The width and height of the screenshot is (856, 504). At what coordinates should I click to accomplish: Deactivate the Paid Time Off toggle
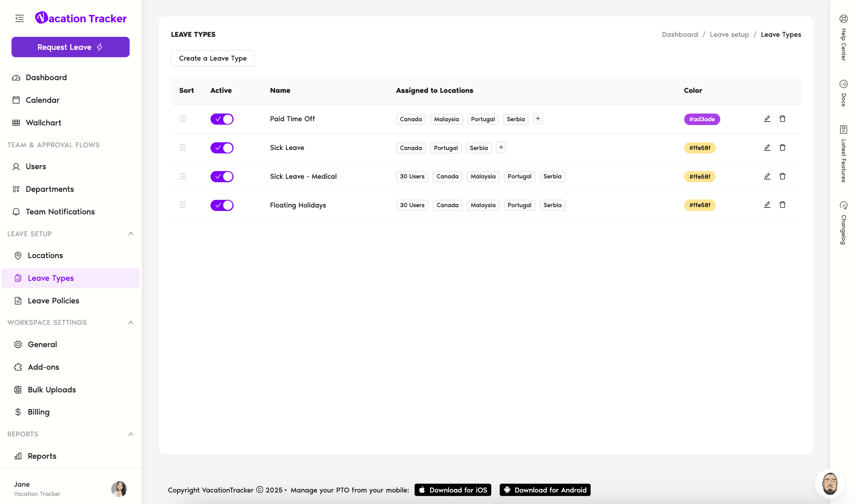pos(222,119)
